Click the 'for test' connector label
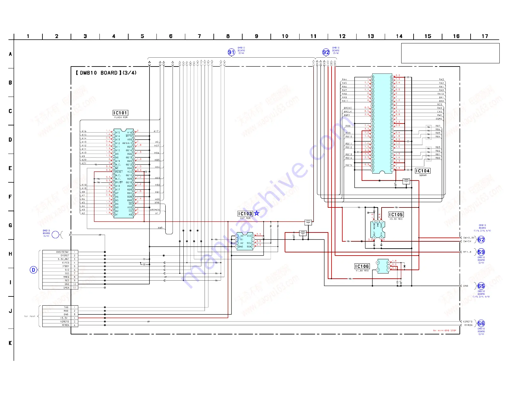This screenshot has height=400, width=532. point(30,316)
